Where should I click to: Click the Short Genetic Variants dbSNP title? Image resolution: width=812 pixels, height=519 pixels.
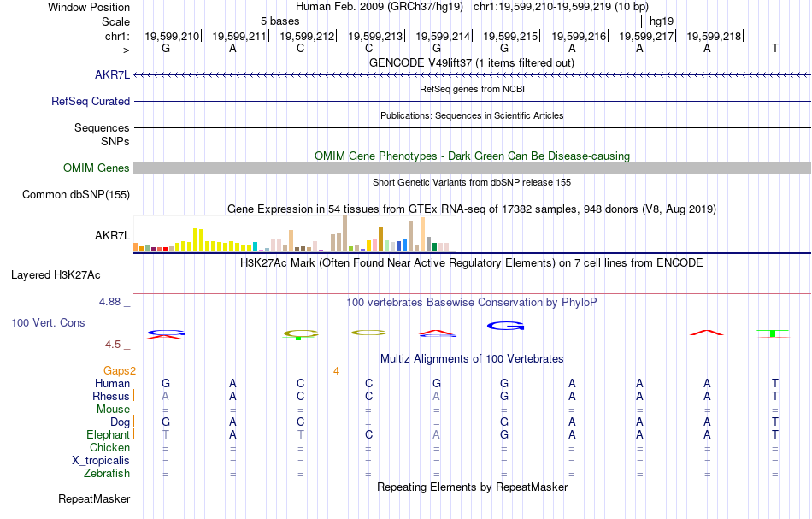pyautogui.click(x=472, y=182)
